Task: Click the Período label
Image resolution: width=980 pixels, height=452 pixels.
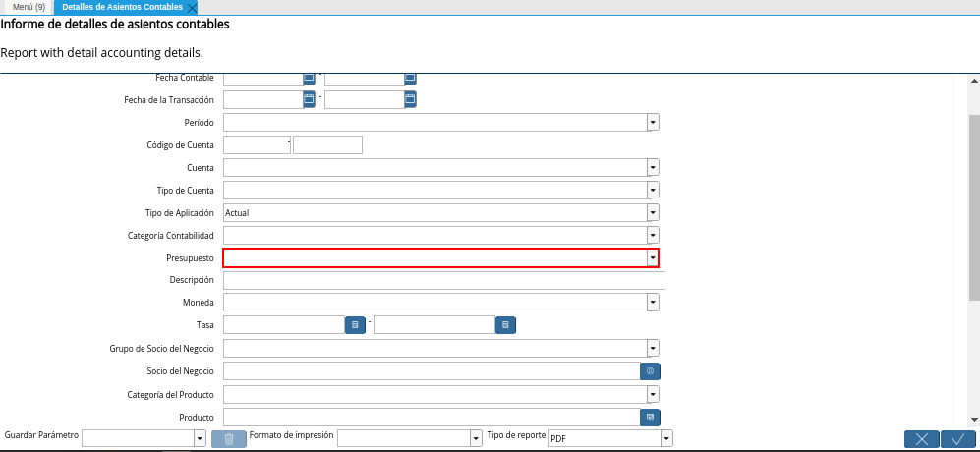Action: point(199,123)
